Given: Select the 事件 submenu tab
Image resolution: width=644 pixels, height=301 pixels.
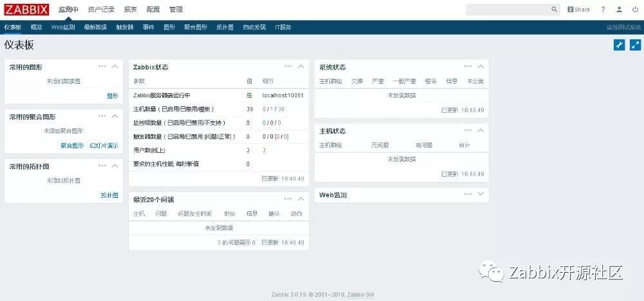Looking at the screenshot, I should 149,27.
